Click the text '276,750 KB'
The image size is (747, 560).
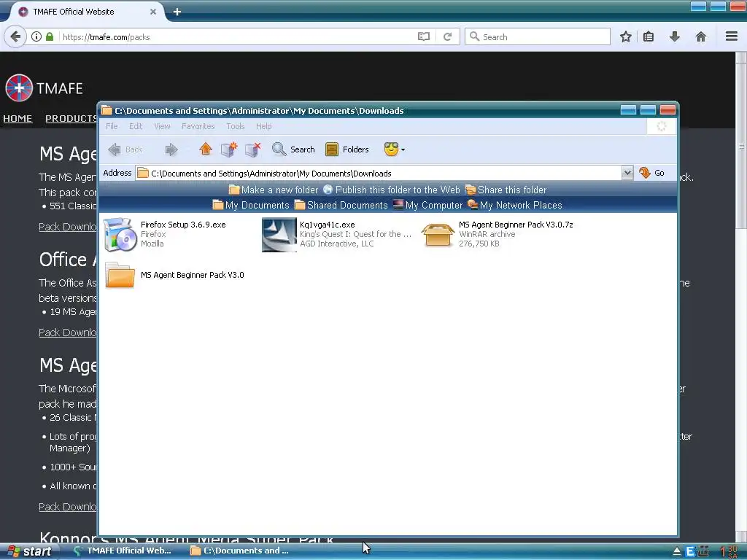click(479, 244)
